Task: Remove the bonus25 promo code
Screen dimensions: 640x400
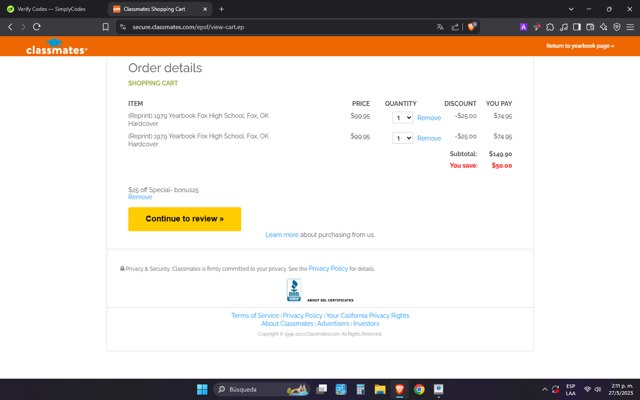Action: (x=140, y=197)
